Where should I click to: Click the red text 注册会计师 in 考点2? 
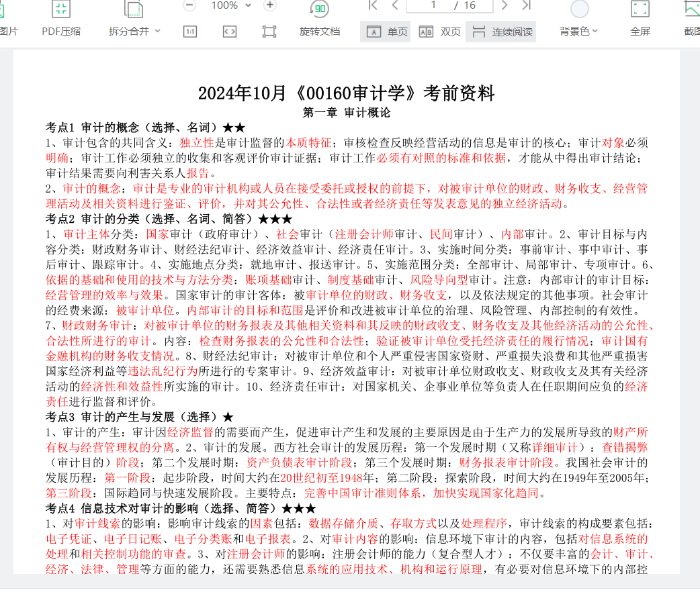point(364,234)
